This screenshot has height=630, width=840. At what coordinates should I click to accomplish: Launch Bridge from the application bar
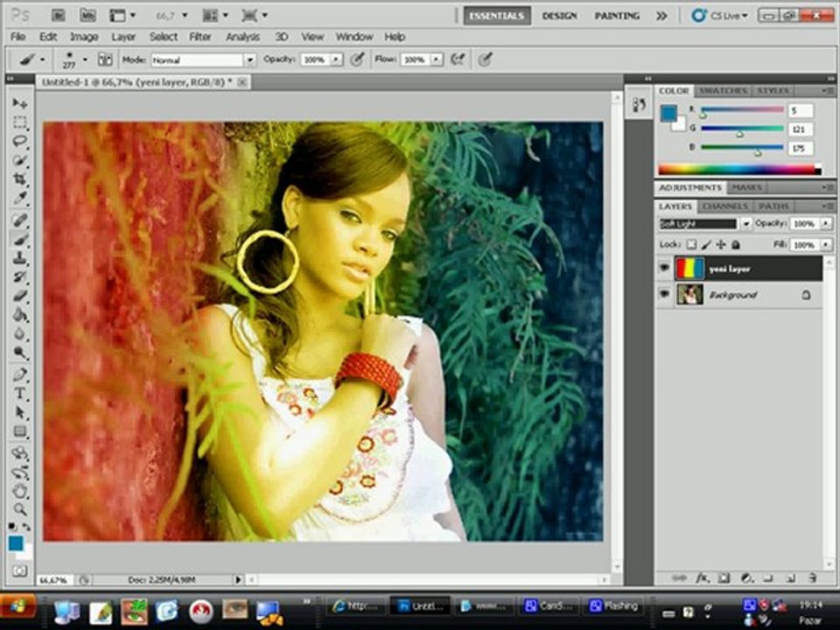pos(58,16)
